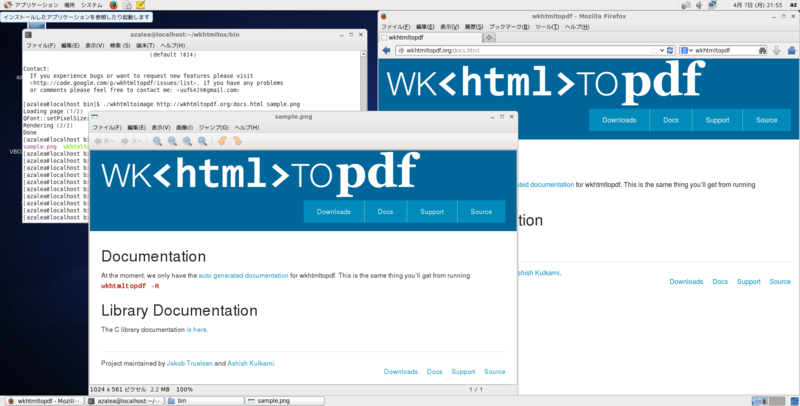The width and height of the screenshot is (800, 406).
Task: Open image viewer ファイル(F) menu
Action: click(107, 128)
